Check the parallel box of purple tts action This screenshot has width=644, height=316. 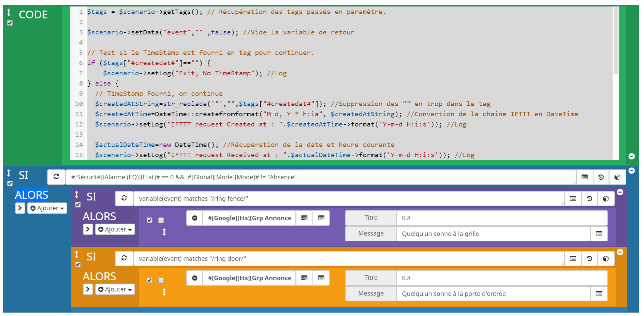tap(161, 220)
